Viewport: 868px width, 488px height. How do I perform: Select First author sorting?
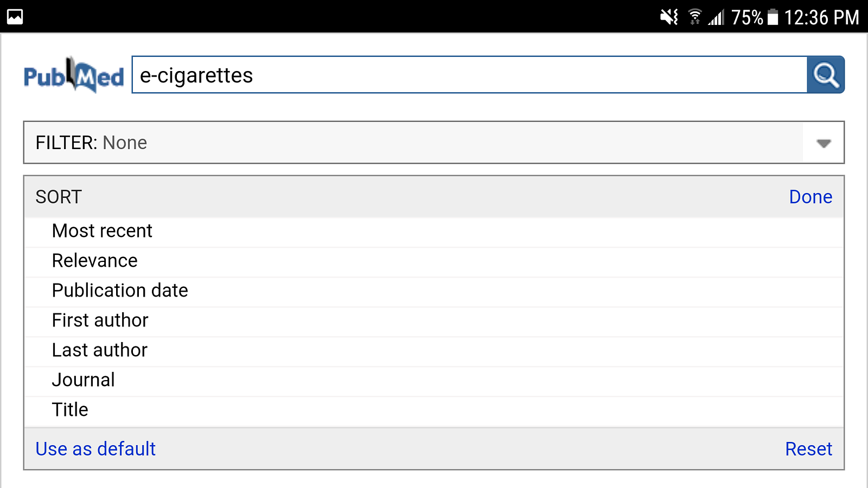pyautogui.click(x=100, y=320)
